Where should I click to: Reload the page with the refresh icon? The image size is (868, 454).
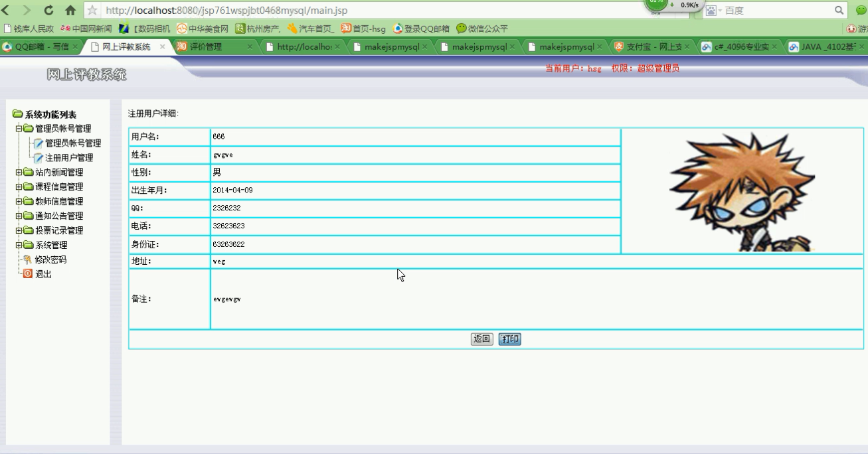(48, 10)
